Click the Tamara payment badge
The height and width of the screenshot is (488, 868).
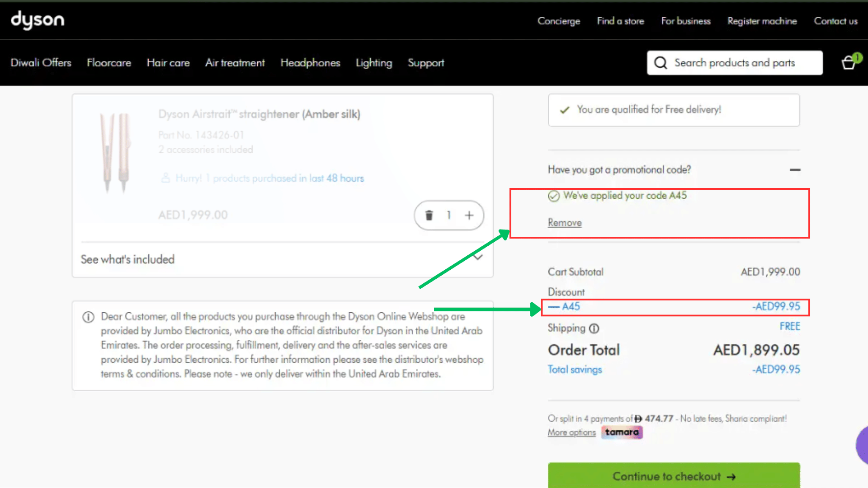(x=622, y=432)
